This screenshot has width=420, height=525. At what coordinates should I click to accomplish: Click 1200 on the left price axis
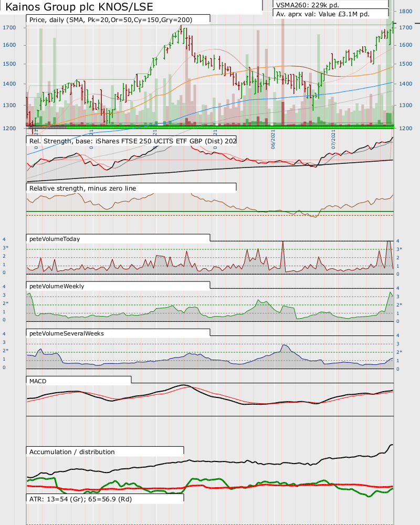click(9, 128)
